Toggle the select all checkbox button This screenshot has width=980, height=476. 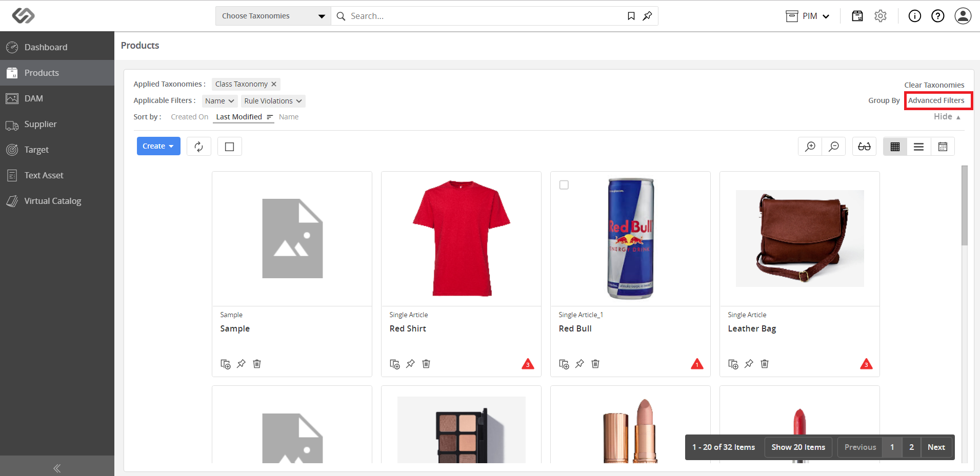point(230,147)
